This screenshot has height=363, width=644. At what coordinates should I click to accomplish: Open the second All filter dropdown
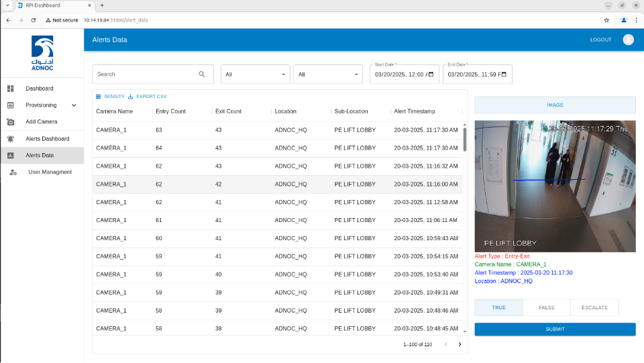[328, 74]
